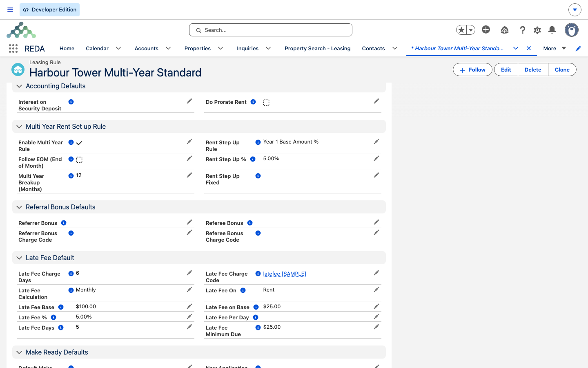Collapse the Make Ready Defaults section

click(19, 352)
